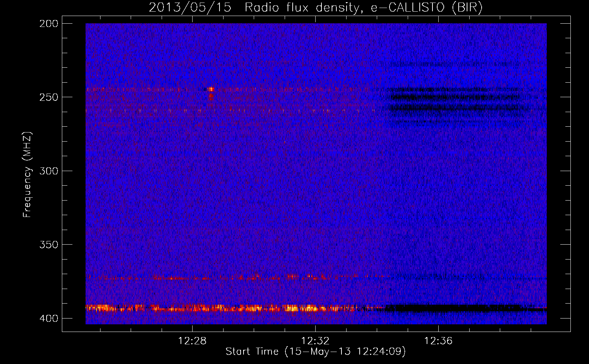Click the 300 frequency tick label
Screen dimensions: 589x364
[x=49, y=171]
